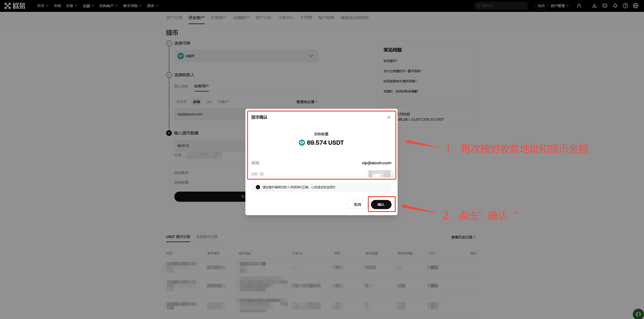This screenshot has height=319, width=644.
Task: Expand the 资产管理 dropdown menu
Action: (559, 5)
